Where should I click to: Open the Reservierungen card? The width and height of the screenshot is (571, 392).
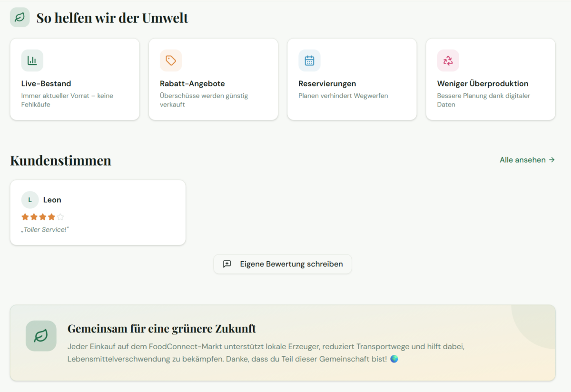[x=352, y=79]
